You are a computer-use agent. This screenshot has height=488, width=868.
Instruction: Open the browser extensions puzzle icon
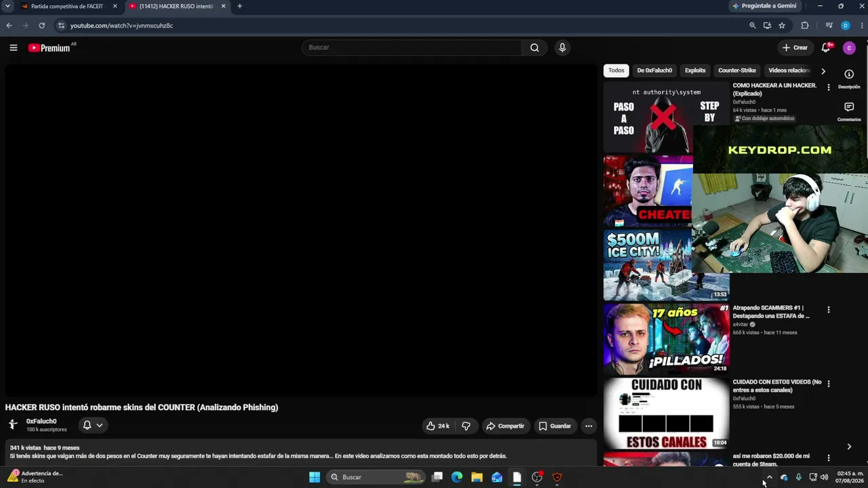[x=805, y=26]
